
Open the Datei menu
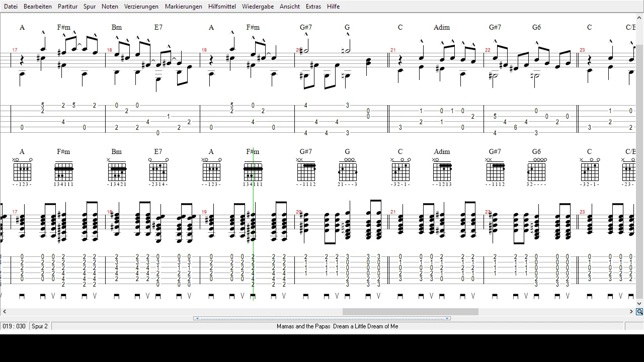point(11,7)
